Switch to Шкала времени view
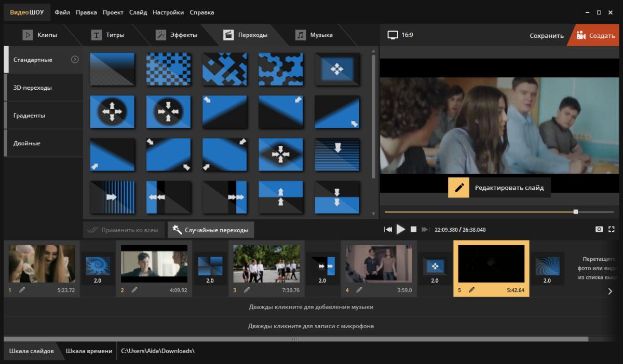Screen dimensions: 623x364 click(x=89, y=351)
